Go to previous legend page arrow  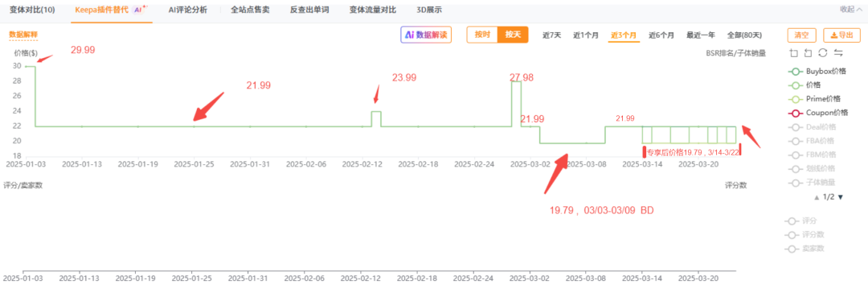point(816,197)
